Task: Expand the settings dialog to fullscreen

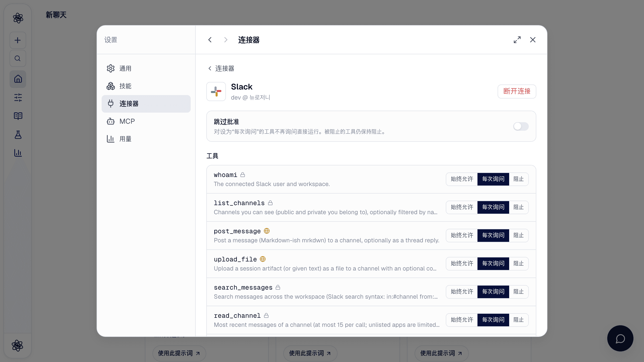Action: coord(517,40)
